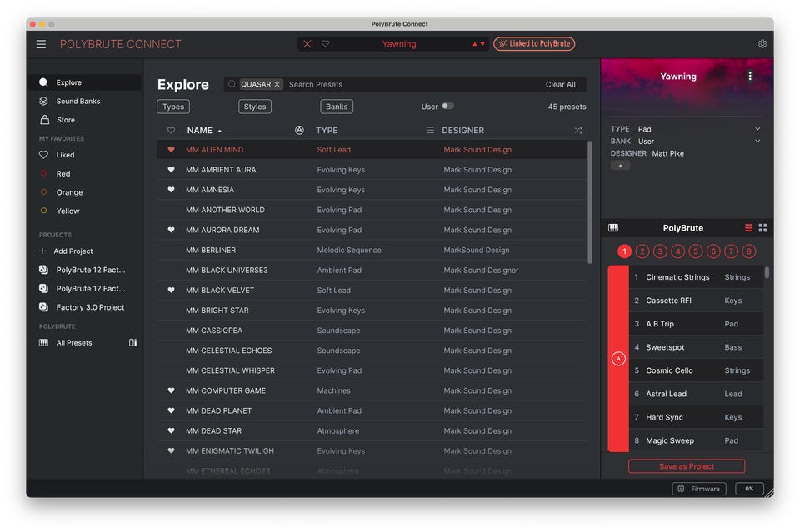Open the Yawning preset three-dot menu
Screen dimensions: 800x532
tap(749, 76)
